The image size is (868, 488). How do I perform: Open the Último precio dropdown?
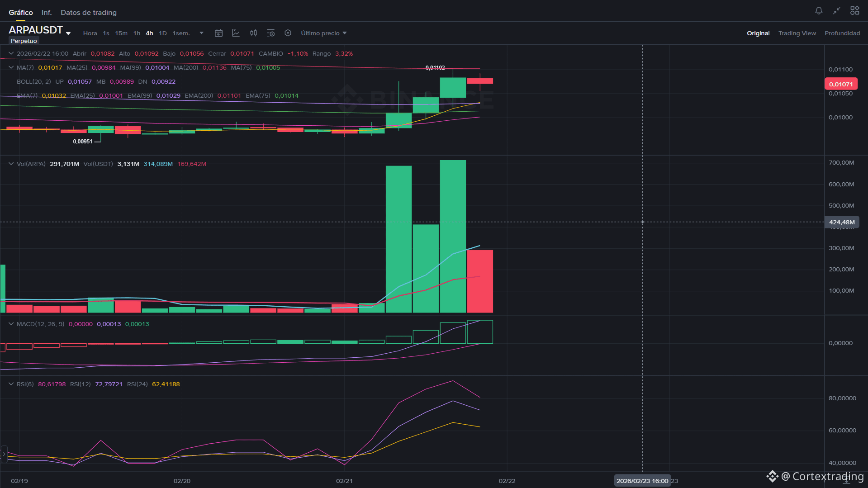324,33
